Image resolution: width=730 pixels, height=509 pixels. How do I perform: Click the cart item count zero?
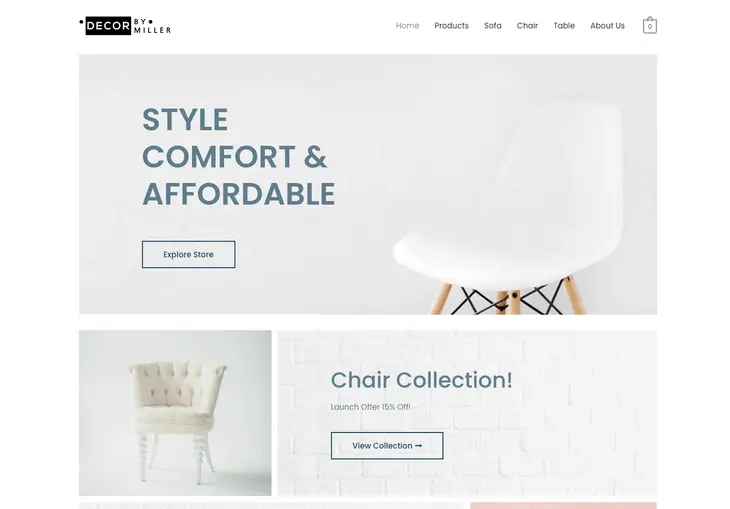650,27
